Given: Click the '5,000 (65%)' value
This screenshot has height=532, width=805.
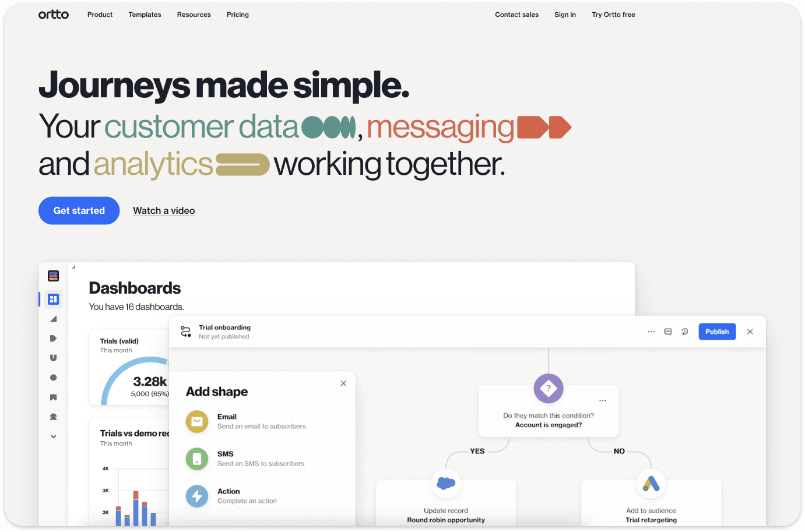Looking at the screenshot, I should [x=150, y=394].
